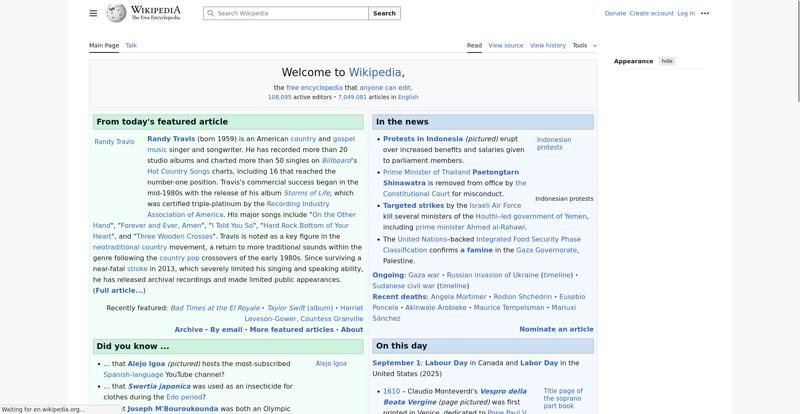
Task: Open Russian invasion of Ukraine link
Action: (x=492, y=275)
